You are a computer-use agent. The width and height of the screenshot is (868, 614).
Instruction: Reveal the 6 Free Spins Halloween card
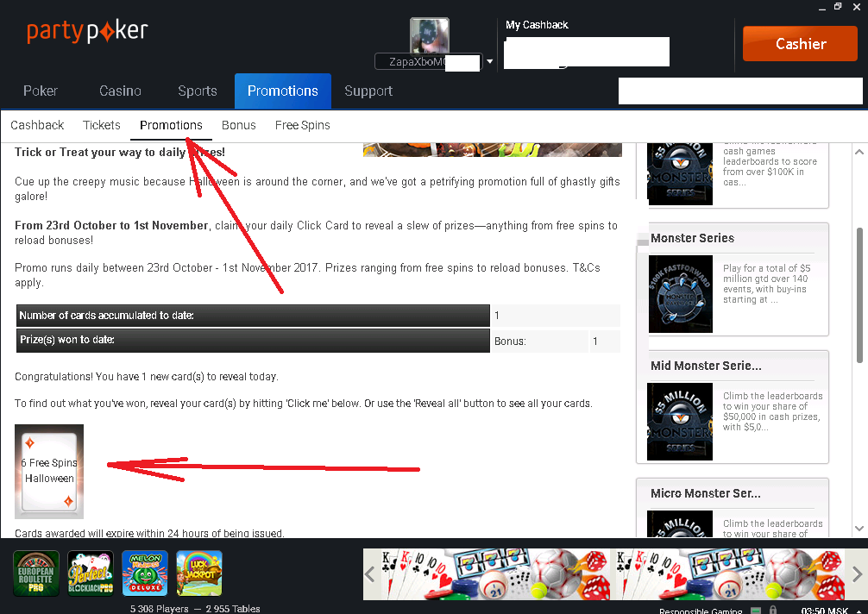coord(49,472)
